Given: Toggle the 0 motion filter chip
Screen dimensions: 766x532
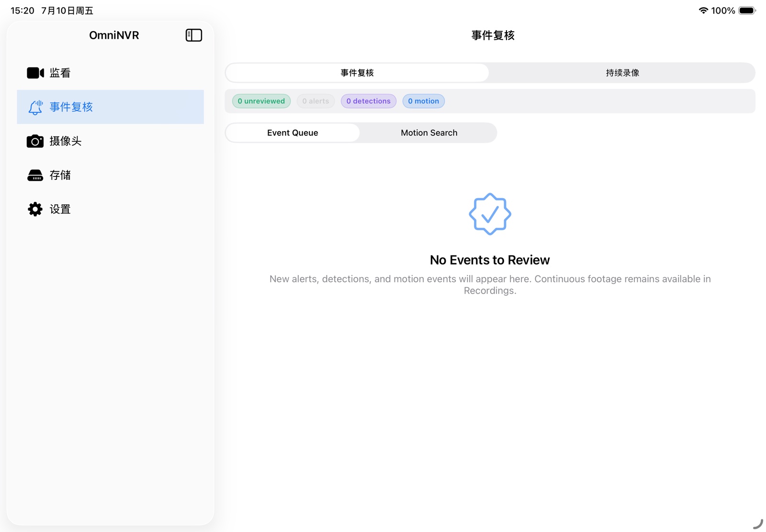Looking at the screenshot, I should coord(424,101).
